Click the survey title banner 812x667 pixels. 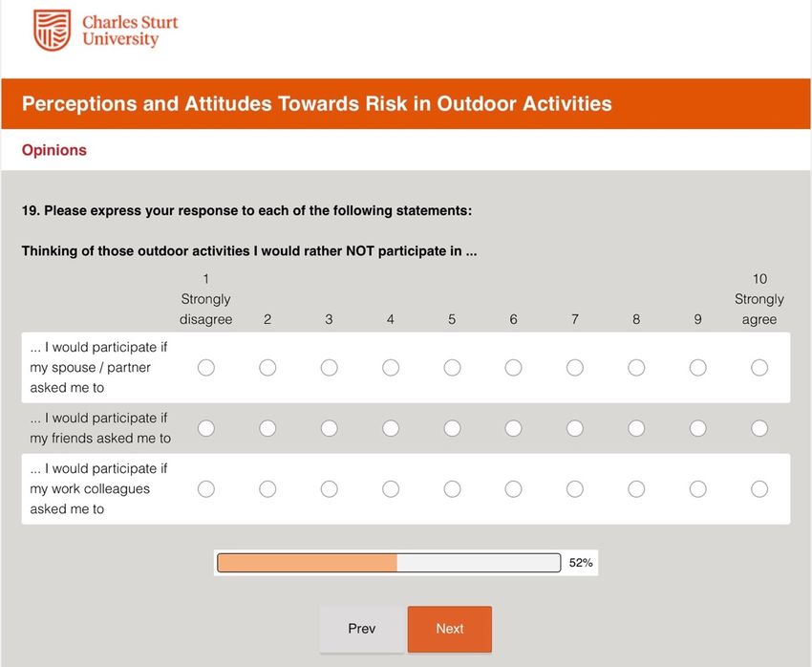(x=406, y=103)
